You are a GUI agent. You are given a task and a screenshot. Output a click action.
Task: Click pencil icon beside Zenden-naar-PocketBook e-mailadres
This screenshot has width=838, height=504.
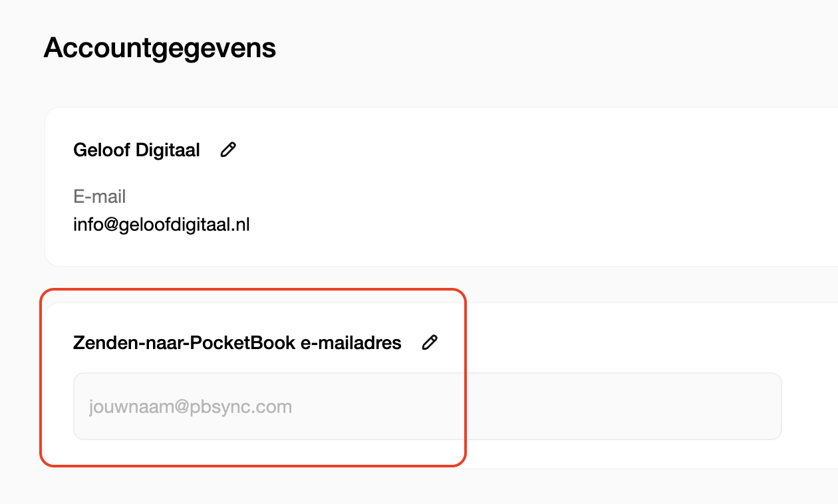[430, 342]
